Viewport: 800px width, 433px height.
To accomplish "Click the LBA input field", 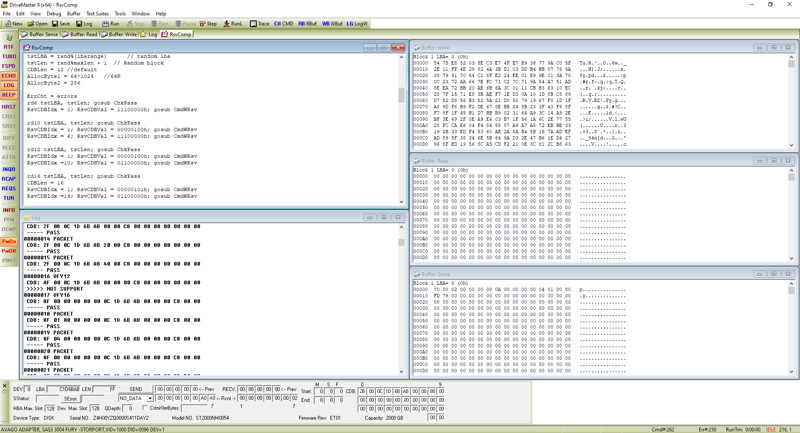I will 63,389.
